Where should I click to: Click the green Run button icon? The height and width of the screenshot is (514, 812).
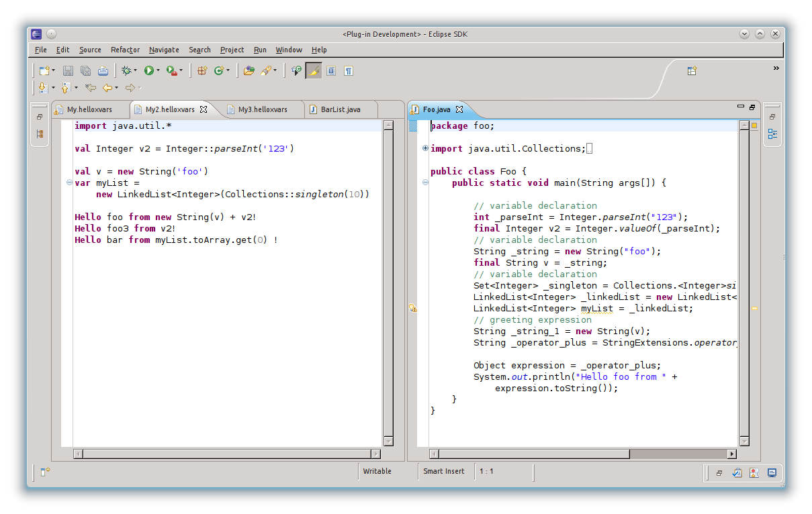148,70
